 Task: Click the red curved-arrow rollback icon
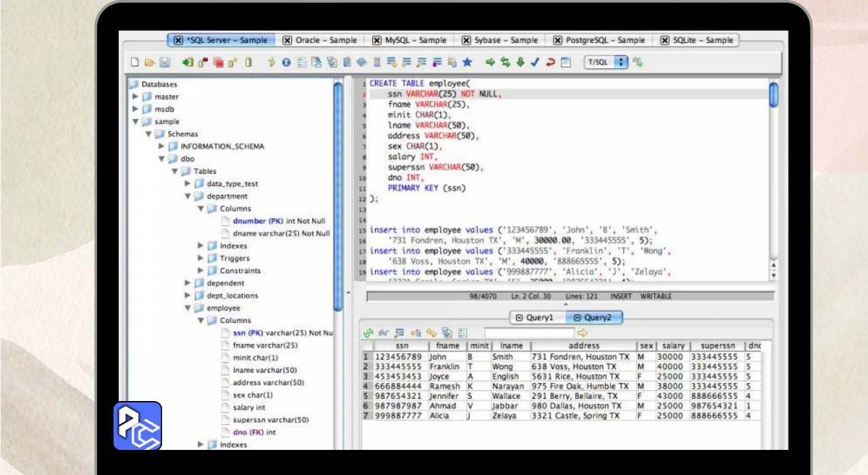[550, 62]
